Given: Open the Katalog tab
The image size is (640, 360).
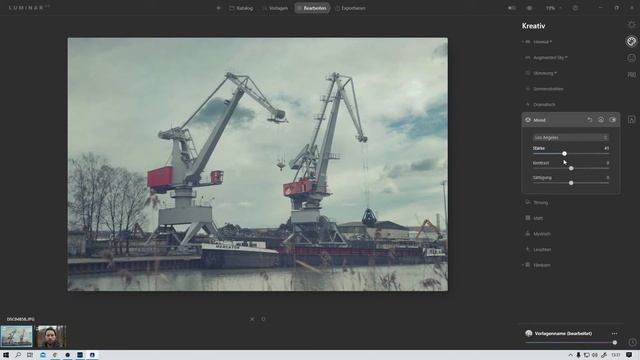Looking at the screenshot, I should click(241, 8).
